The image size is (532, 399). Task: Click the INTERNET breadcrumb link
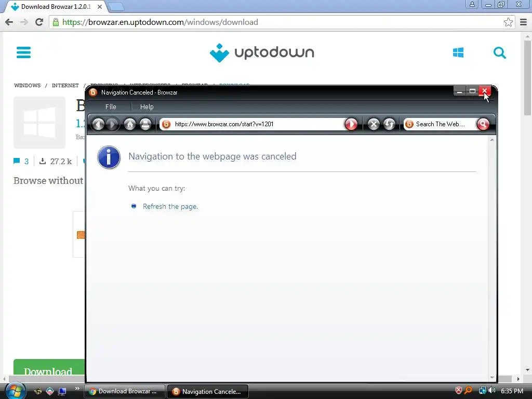(65, 86)
